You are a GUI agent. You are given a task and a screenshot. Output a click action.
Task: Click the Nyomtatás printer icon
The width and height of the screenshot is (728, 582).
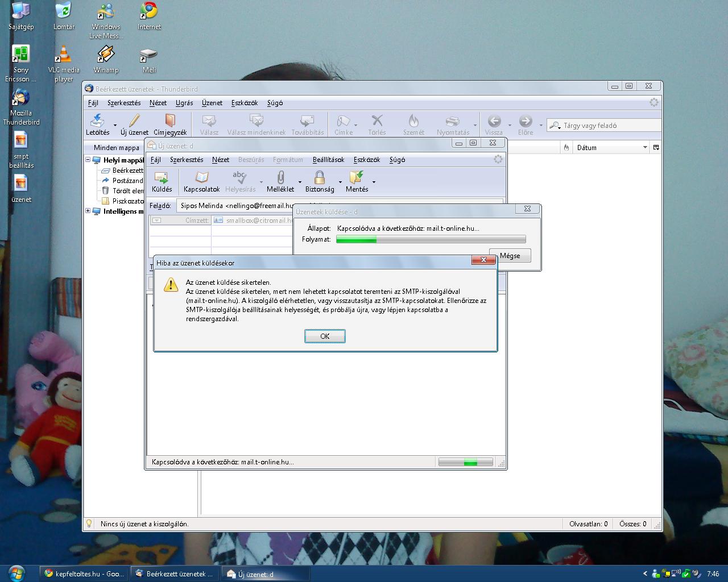[x=453, y=120]
